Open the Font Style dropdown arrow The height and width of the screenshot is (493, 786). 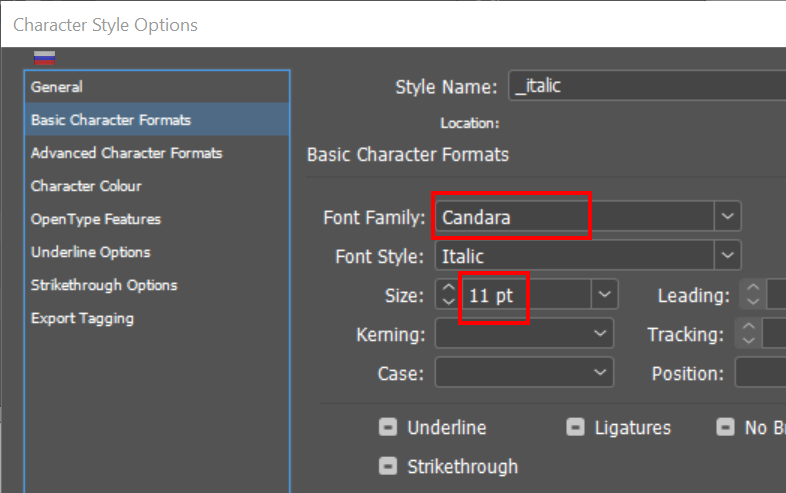727,255
